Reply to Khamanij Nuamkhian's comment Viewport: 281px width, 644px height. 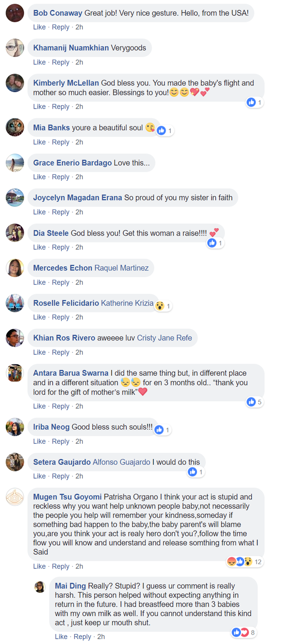[61, 62]
